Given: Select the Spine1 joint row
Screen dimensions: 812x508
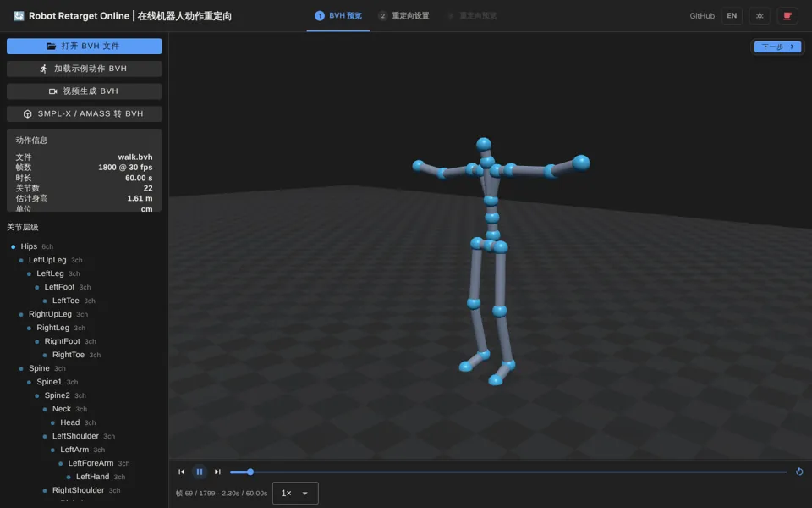Looking at the screenshot, I should coord(84,382).
